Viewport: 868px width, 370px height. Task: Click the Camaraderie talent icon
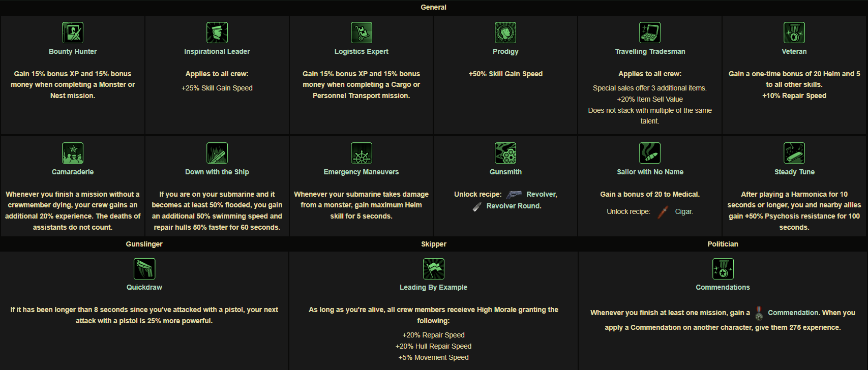73,153
